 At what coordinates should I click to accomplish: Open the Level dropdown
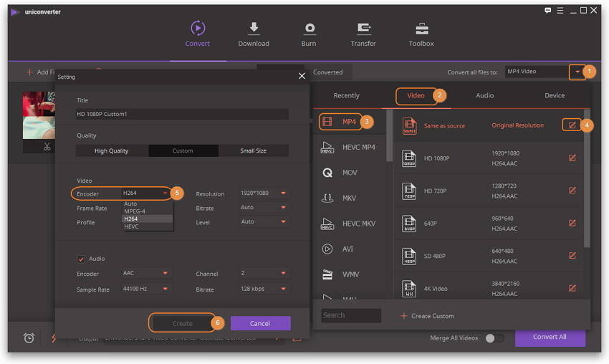(x=264, y=221)
